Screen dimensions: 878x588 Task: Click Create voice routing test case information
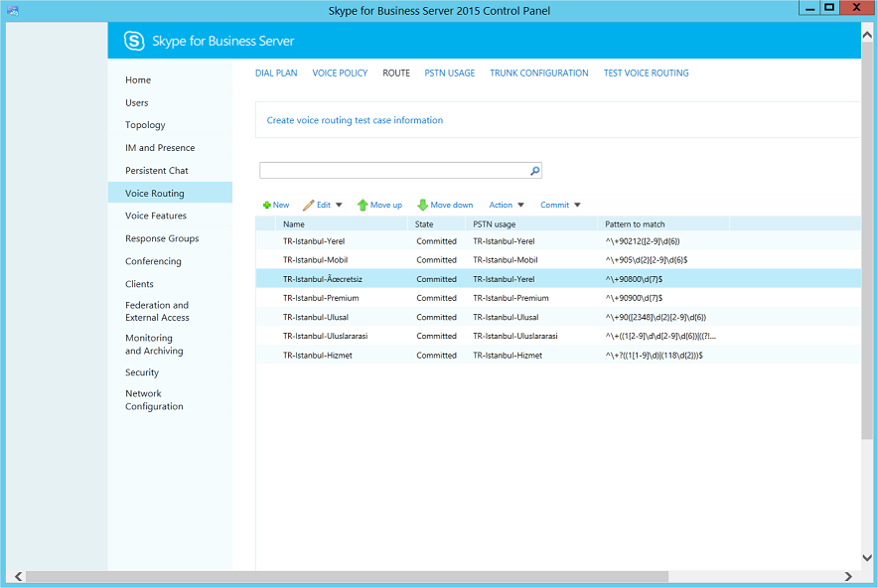click(355, 120)
